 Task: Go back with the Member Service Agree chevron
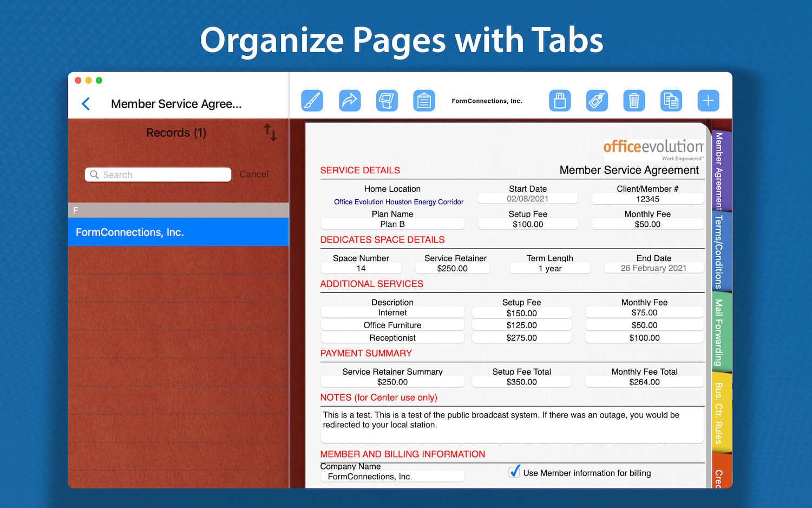coord(86,103)
